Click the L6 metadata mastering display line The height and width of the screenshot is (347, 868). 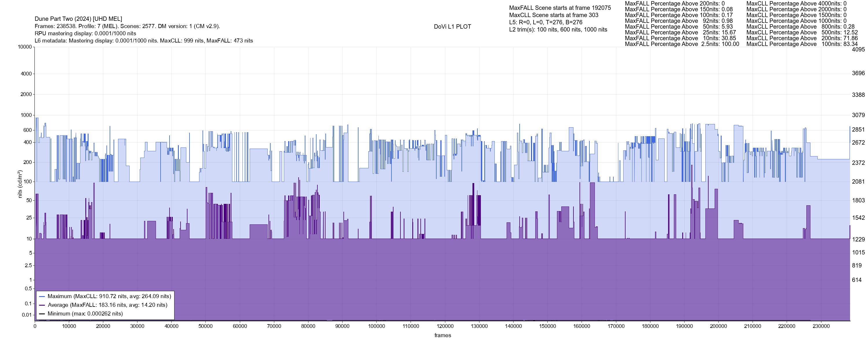pyautogui.click(x=144, y=41)
